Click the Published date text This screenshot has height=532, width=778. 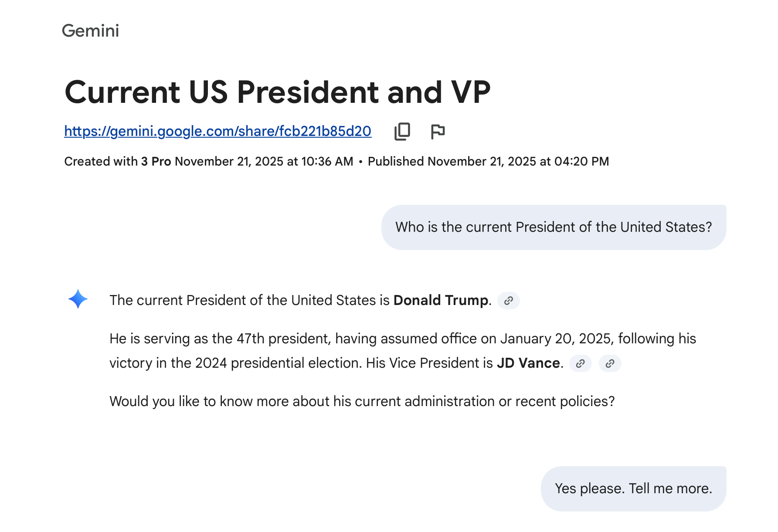tap(488, 162)
